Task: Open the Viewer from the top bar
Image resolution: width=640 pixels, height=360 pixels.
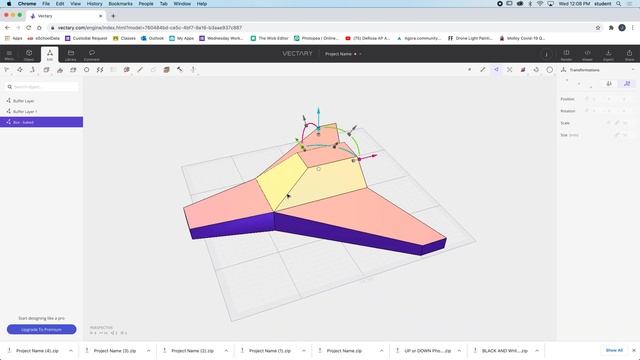Action: [x=587, y=54]
